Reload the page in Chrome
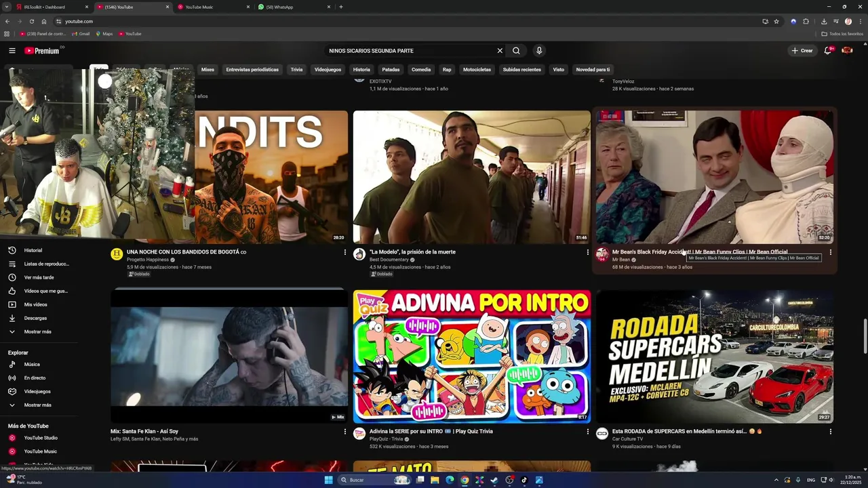Viewport: 868px width, 488px height. tap(31, 21)
